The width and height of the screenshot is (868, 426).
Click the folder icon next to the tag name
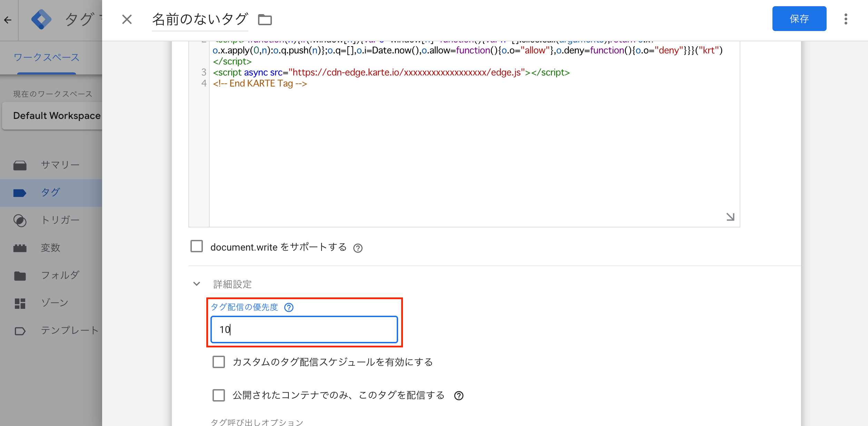click(265, 20)
